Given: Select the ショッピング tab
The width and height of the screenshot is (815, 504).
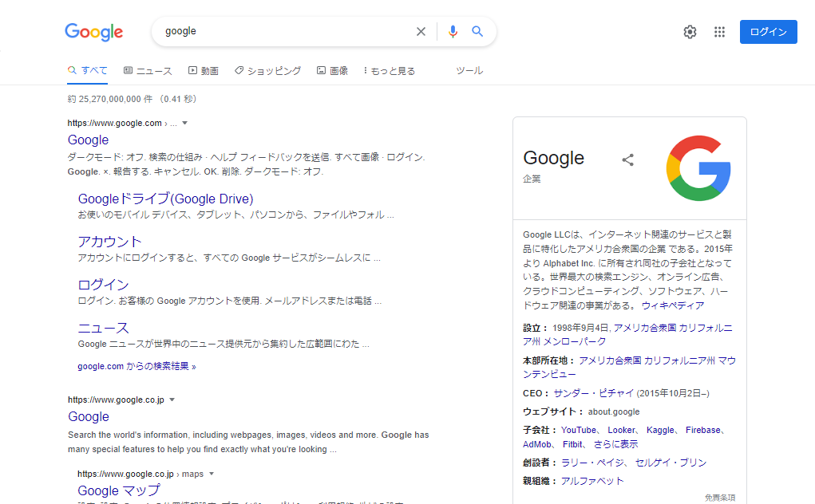Looking at the screenshot, I should pos(267,71).
